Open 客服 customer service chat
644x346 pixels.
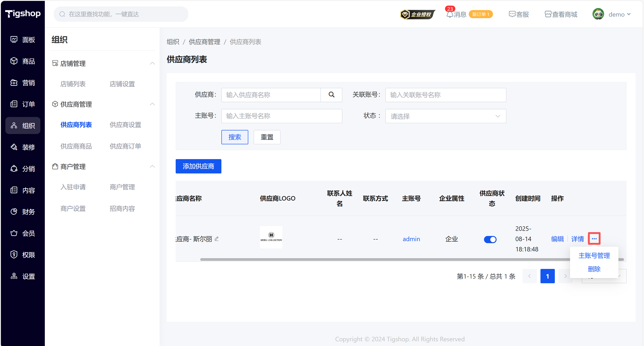click(x=519, y=15)
